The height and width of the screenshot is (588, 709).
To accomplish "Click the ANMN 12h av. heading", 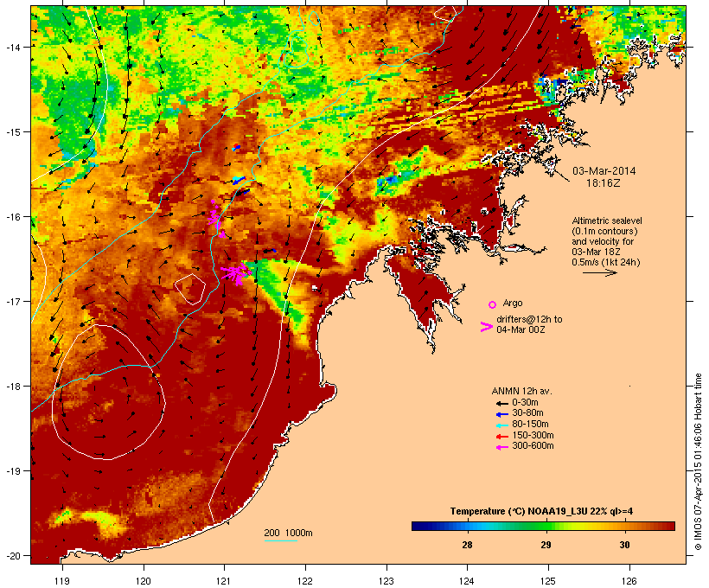I will [521, 391].
